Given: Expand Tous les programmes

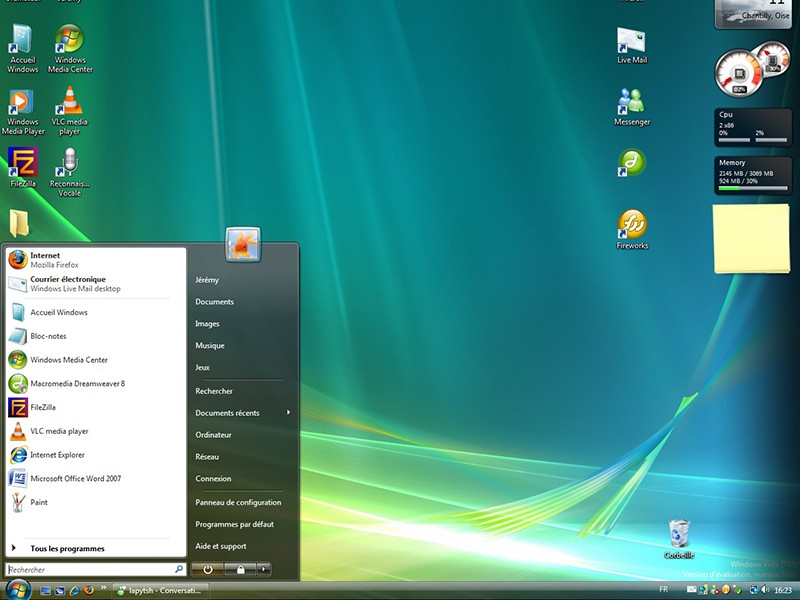Looking at the screenshot, I should point(95,548).
